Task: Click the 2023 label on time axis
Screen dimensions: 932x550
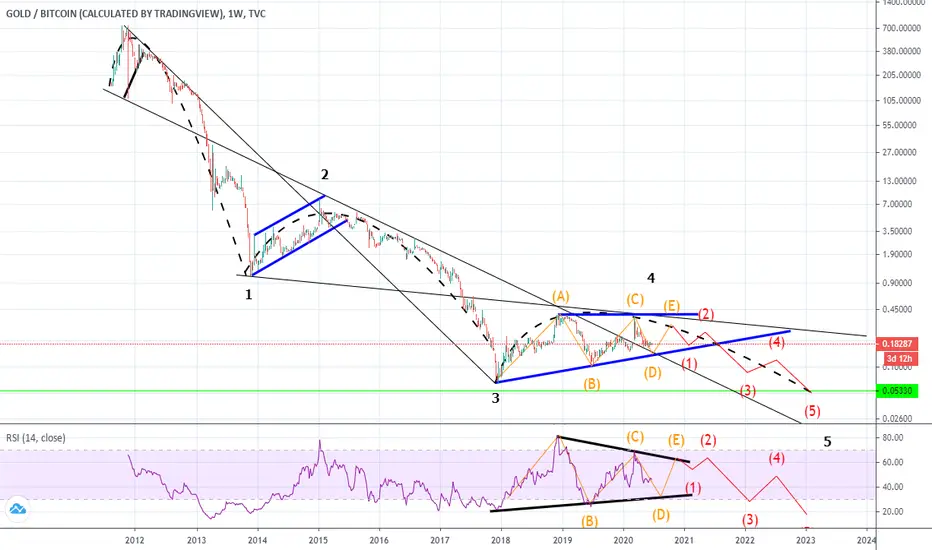Action: (806, 540)
